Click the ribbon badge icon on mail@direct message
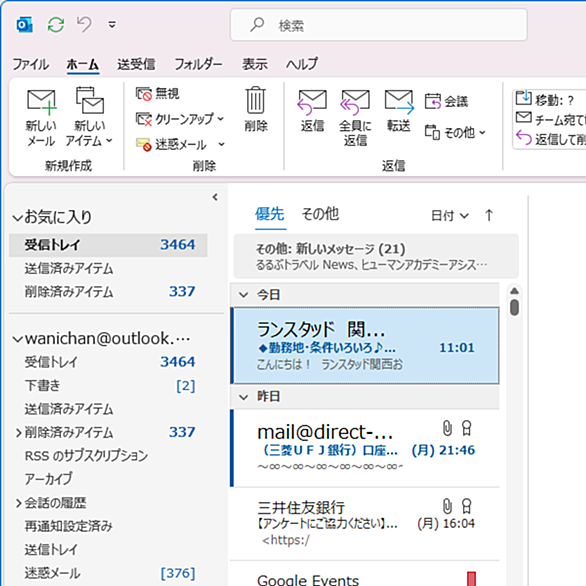The image size is (586, 586). pyautogui.click(x=466, y=429)
